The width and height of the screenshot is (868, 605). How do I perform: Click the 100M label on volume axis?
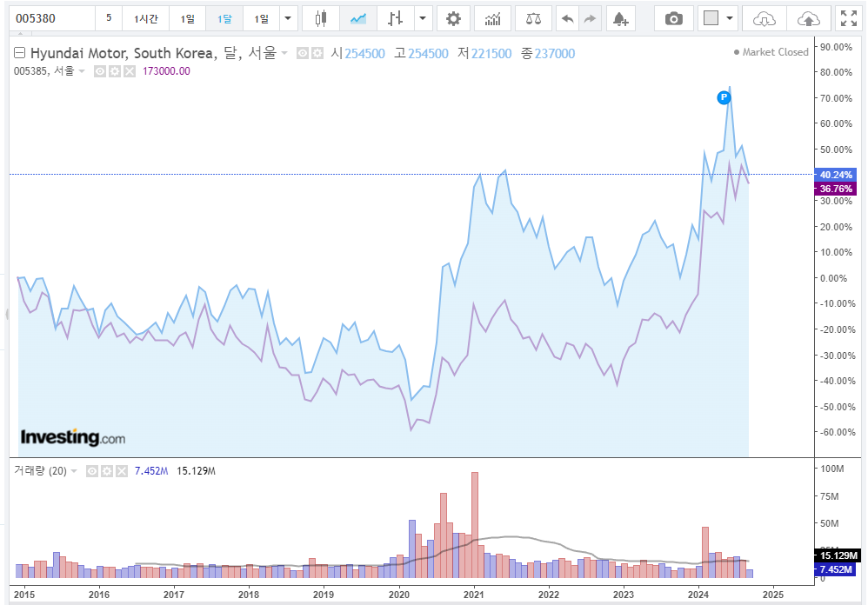pos(832,469)
